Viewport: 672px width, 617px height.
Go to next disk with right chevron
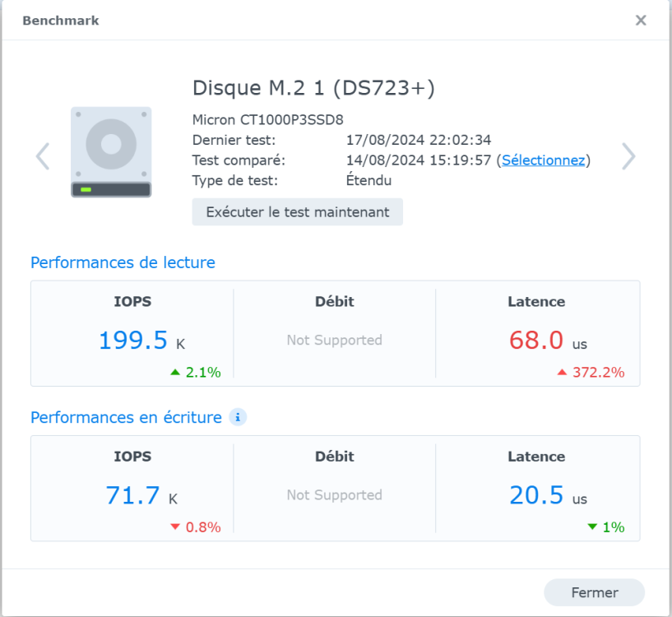pos(628,156)
